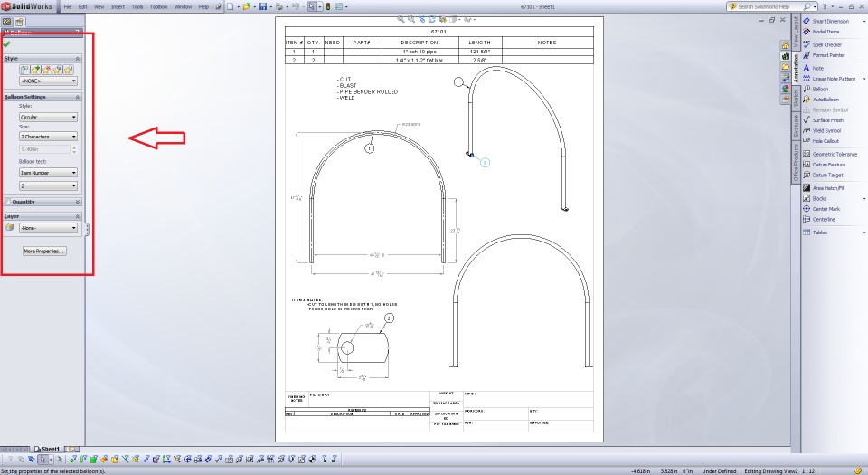Viewport: 868px width, 475px height.
Task: Click the green checkmark to accept balloon
Action: [x=6, y=44]
